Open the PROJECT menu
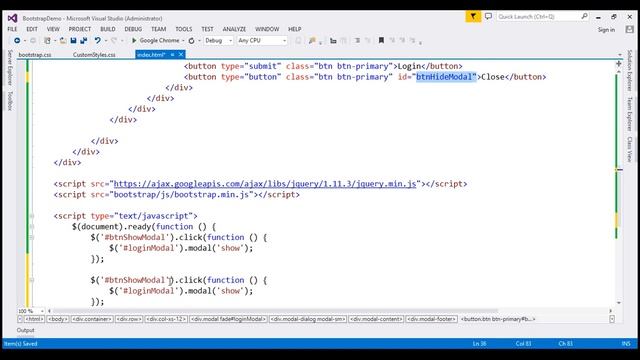The height and width of the screenshot is (360, 640). point(80,29)
